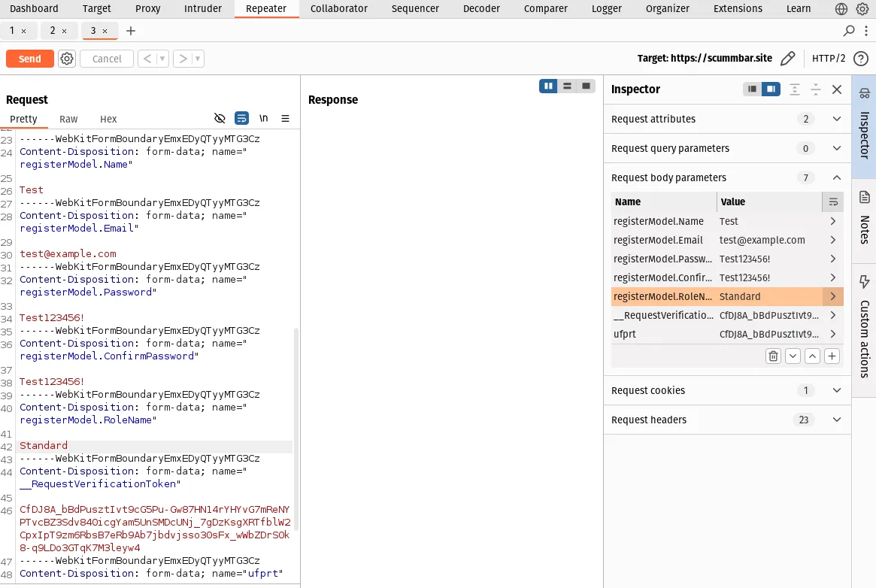Switch to side-by-side layout view
Viewport: 876px width, 588px height.
(x=548, y=86)
